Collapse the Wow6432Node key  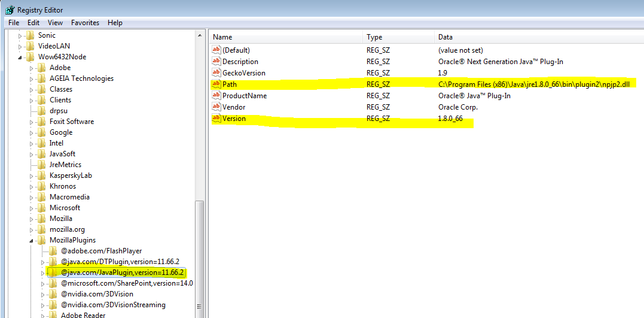click(20, 57)
